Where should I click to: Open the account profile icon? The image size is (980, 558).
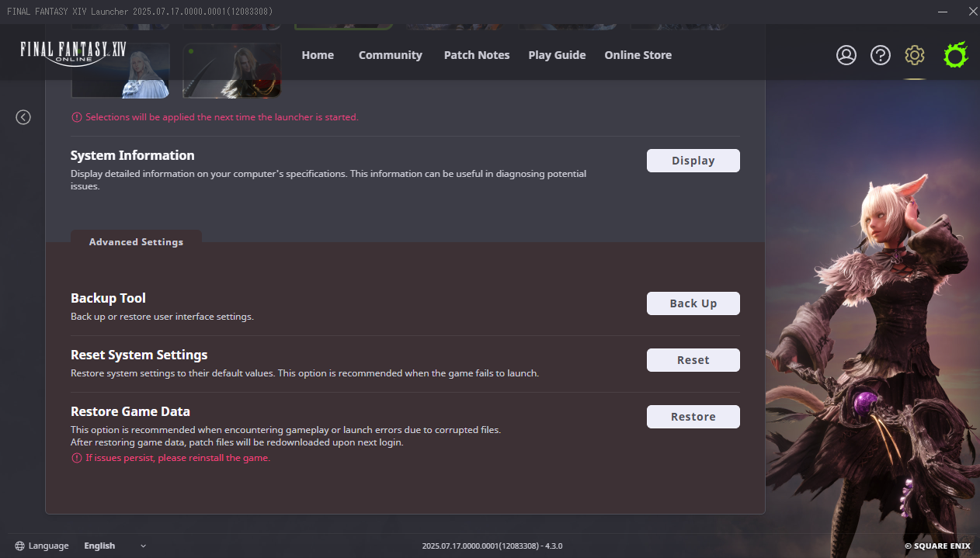(x=846, y=55)
